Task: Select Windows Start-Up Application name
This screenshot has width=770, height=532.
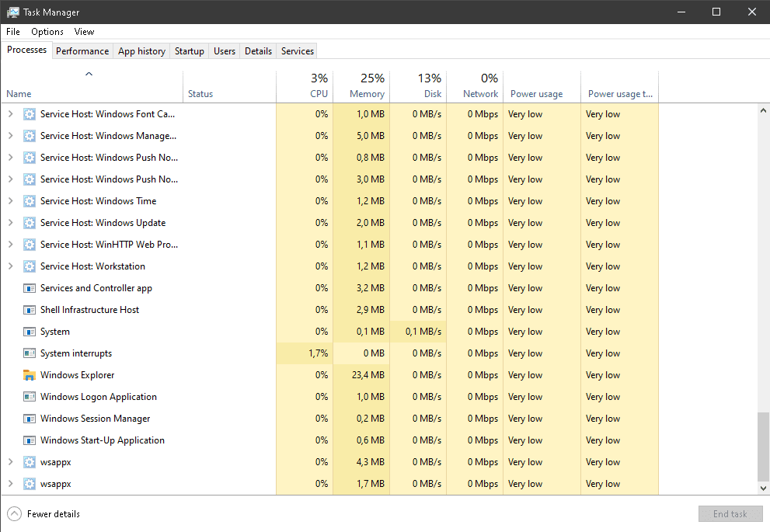Action: point(102,440)
